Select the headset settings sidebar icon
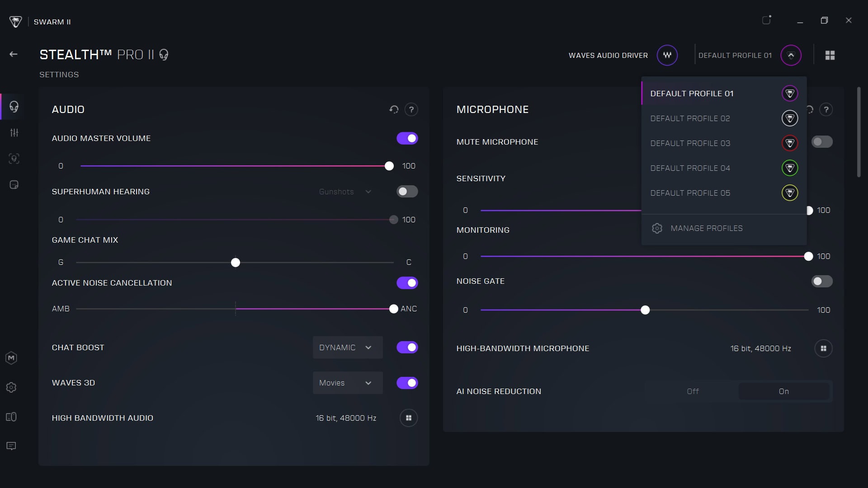868x488 pixels. pos(14,107)
